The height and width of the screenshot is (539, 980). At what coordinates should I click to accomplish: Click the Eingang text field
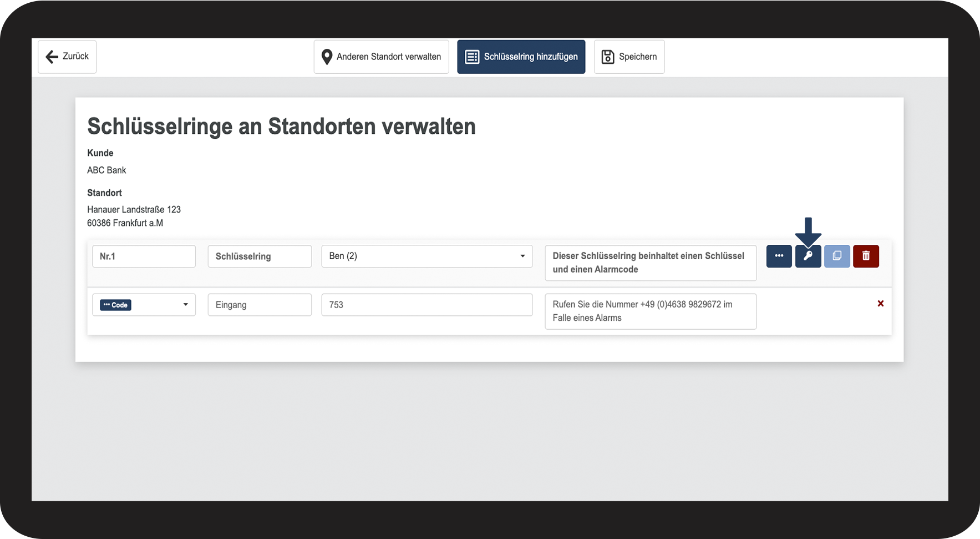pos(260,305)
